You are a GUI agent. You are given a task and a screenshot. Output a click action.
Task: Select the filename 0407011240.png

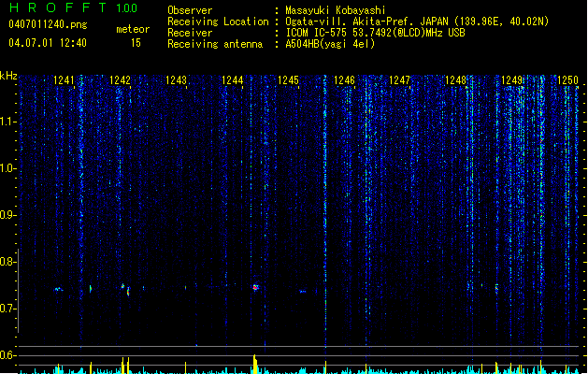(x=48, y=24)
